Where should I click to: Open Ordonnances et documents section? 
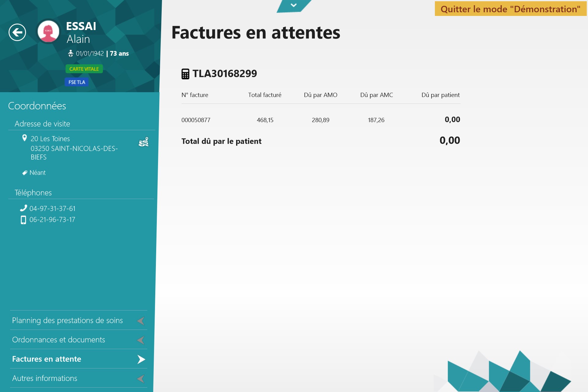coord(79,340)
